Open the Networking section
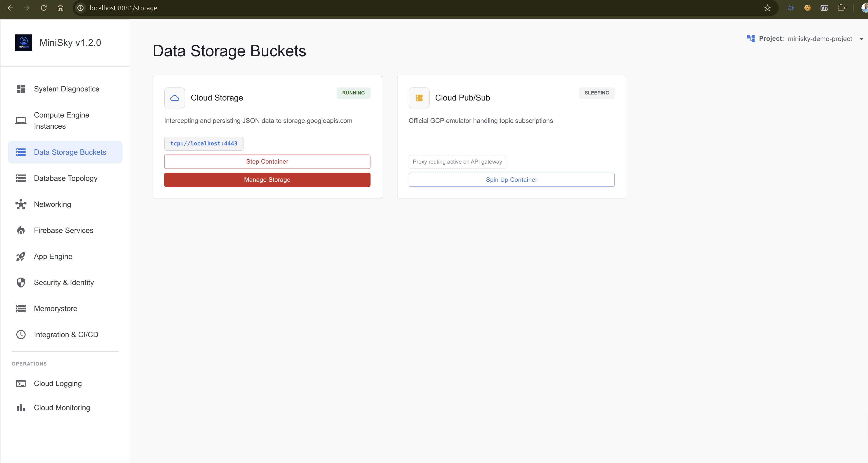 65,204
